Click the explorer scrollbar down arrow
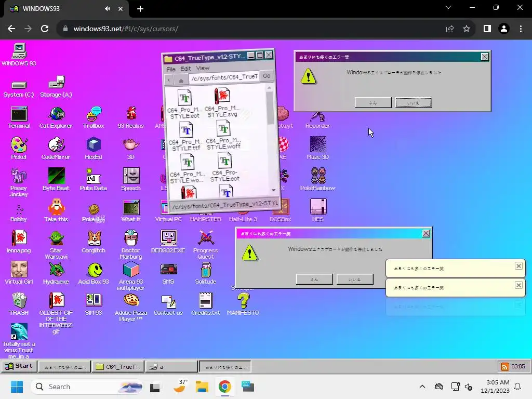 [273, 190]
